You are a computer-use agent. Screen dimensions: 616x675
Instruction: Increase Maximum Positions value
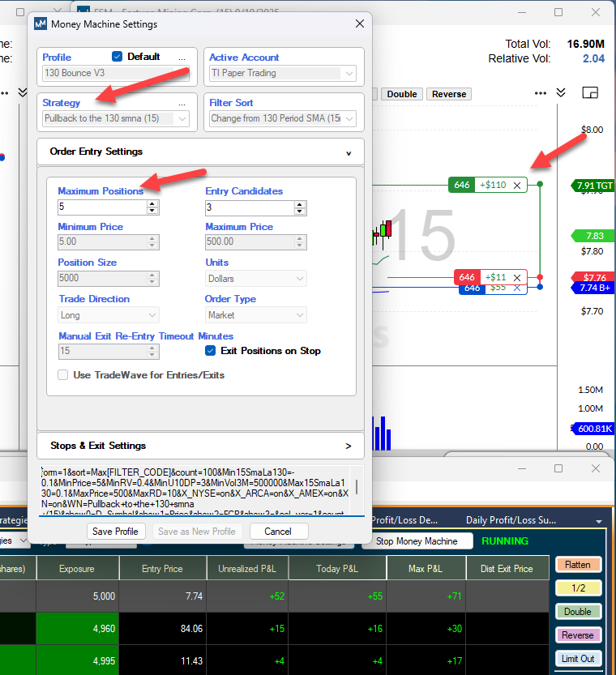point(152,203)
